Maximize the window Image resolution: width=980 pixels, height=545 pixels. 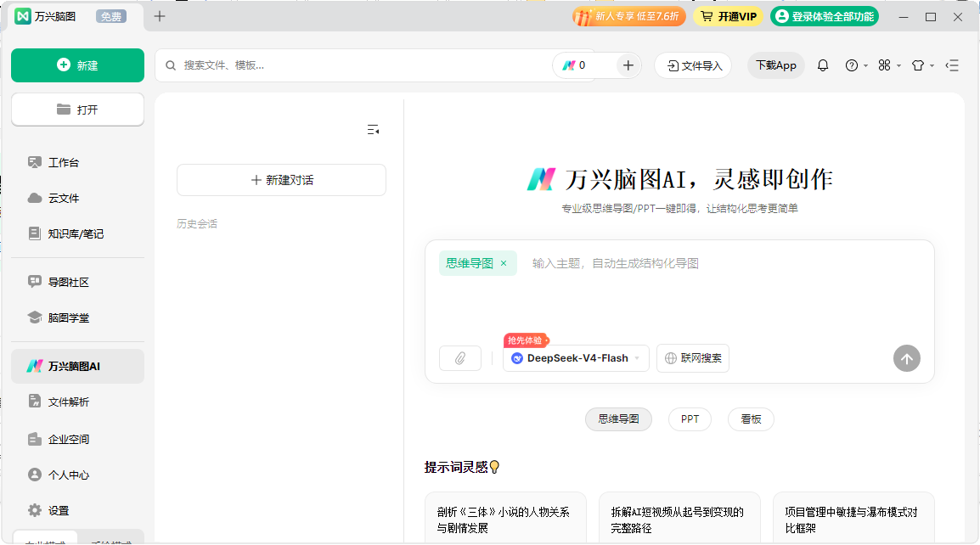931,17
